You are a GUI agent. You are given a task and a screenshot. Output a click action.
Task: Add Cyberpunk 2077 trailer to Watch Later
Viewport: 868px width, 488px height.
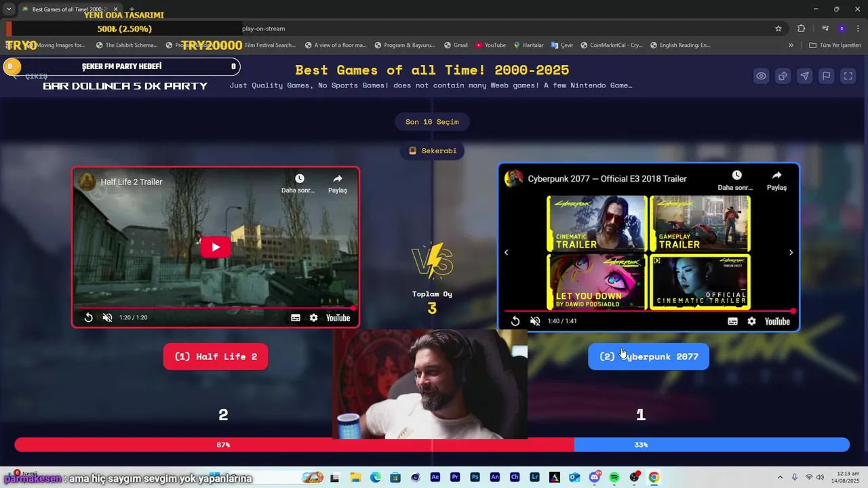coord(736,180)
